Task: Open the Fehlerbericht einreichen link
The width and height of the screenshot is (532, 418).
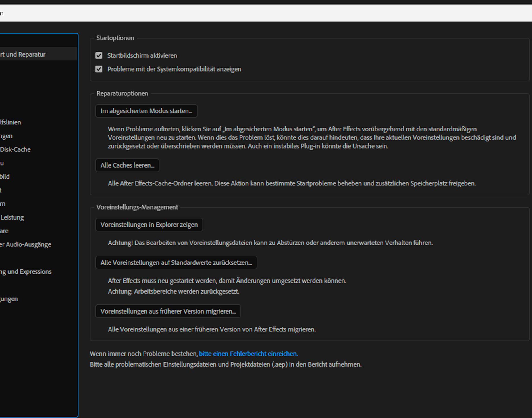Action: click(x=248, y=354)
